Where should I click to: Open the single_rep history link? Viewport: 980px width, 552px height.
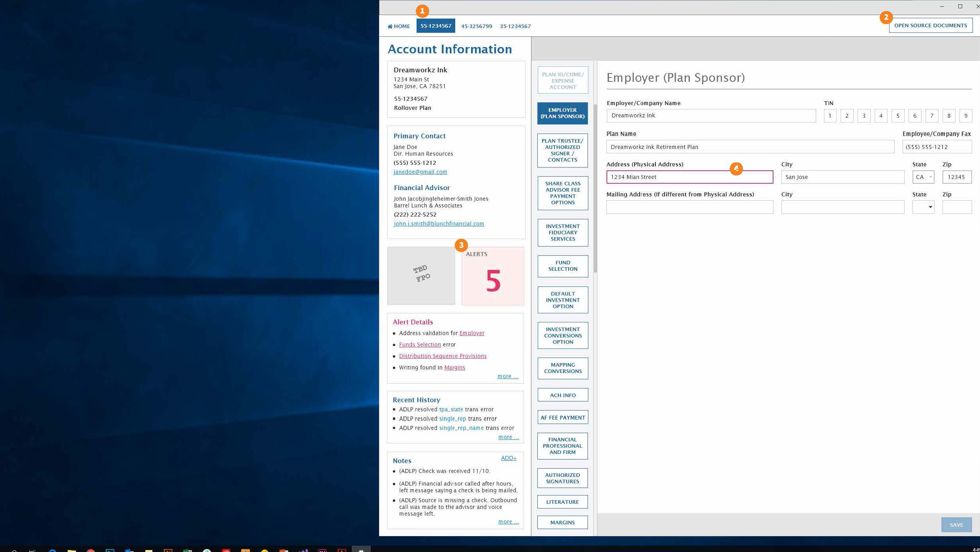point(452,418)
